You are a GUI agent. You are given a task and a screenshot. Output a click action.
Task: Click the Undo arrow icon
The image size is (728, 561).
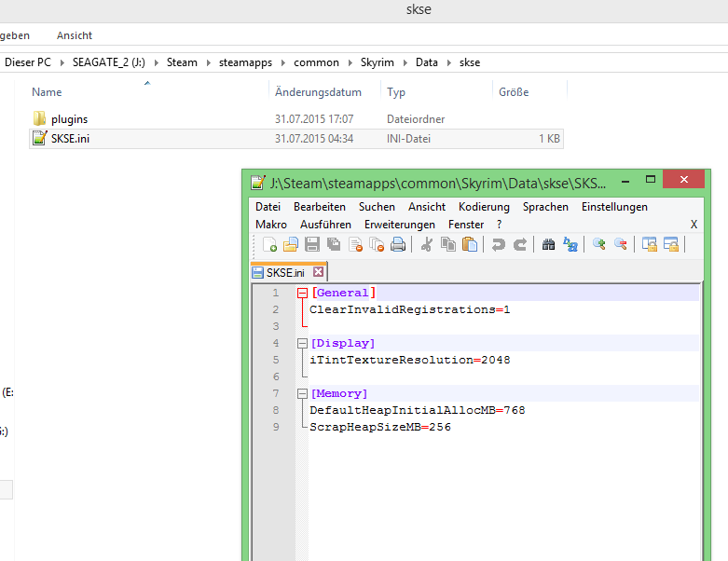(x=498, y=244)
